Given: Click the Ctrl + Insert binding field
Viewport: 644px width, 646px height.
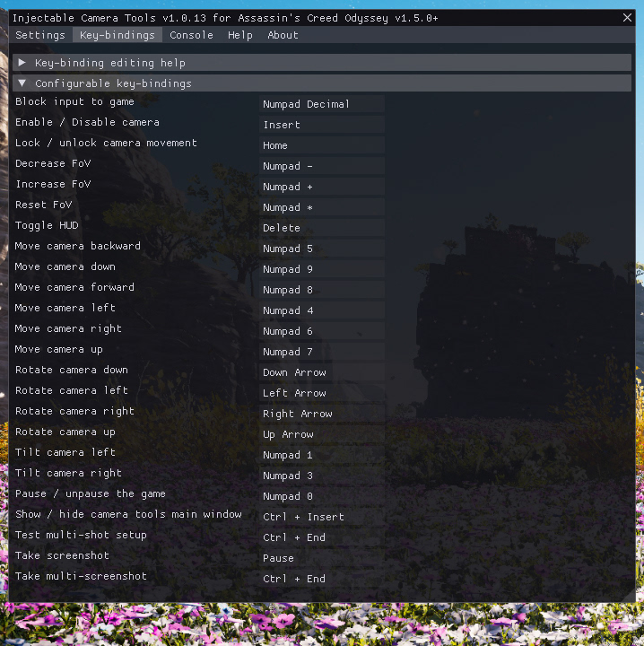Looking at the screenshot, I should point(322,517).
